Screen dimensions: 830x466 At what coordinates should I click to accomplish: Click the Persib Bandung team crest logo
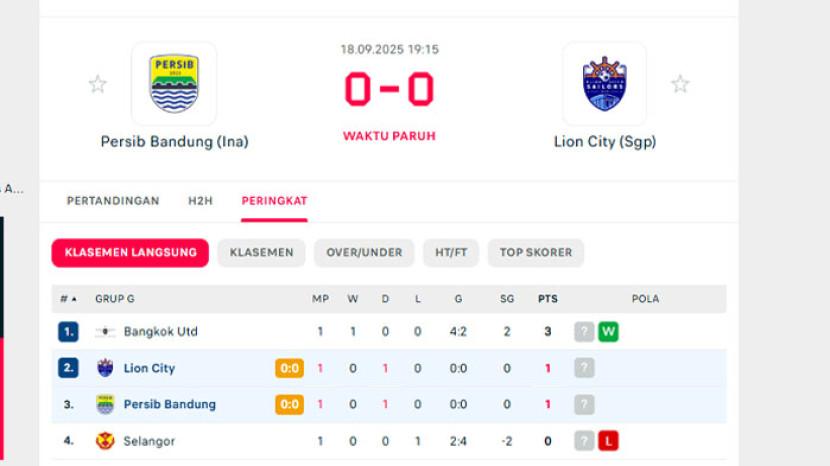[174, 84]
